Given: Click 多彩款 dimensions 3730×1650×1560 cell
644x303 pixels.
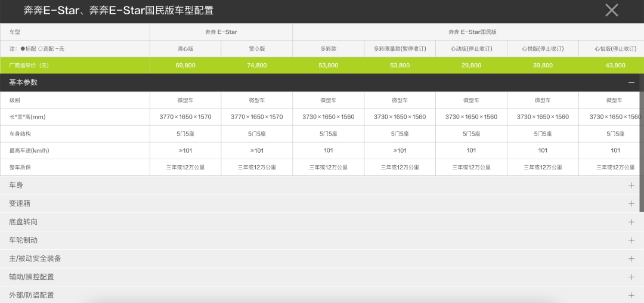Looking at the screenshot, I should click(328, 117).
